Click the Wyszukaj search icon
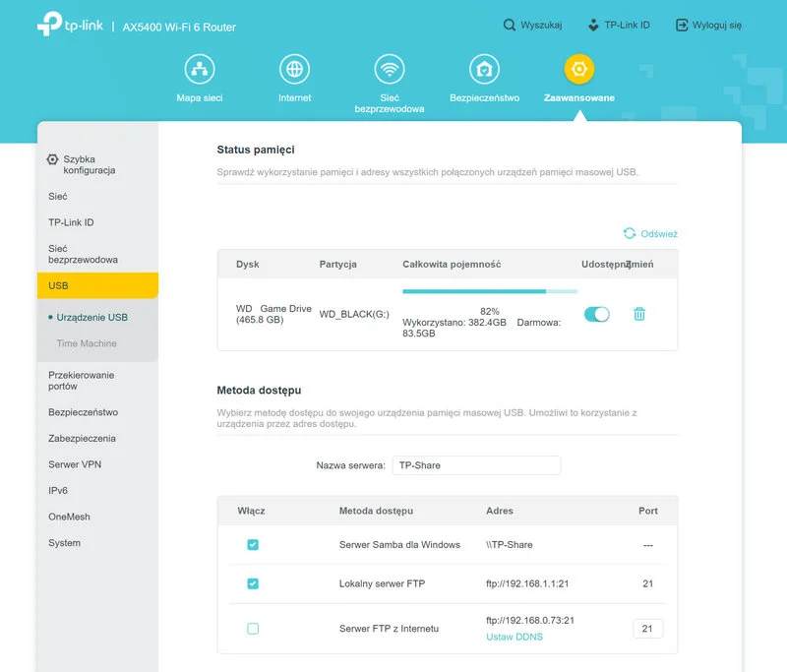 (x=509, y=26)
